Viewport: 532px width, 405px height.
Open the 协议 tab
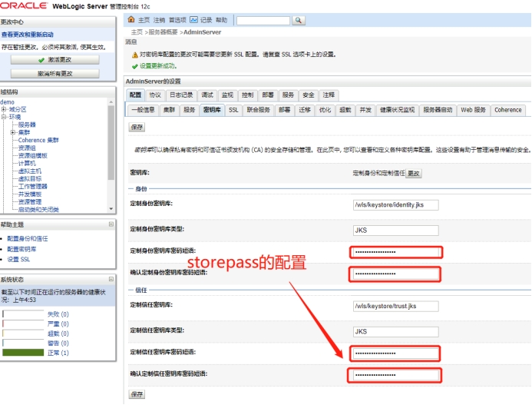[155, 95]
